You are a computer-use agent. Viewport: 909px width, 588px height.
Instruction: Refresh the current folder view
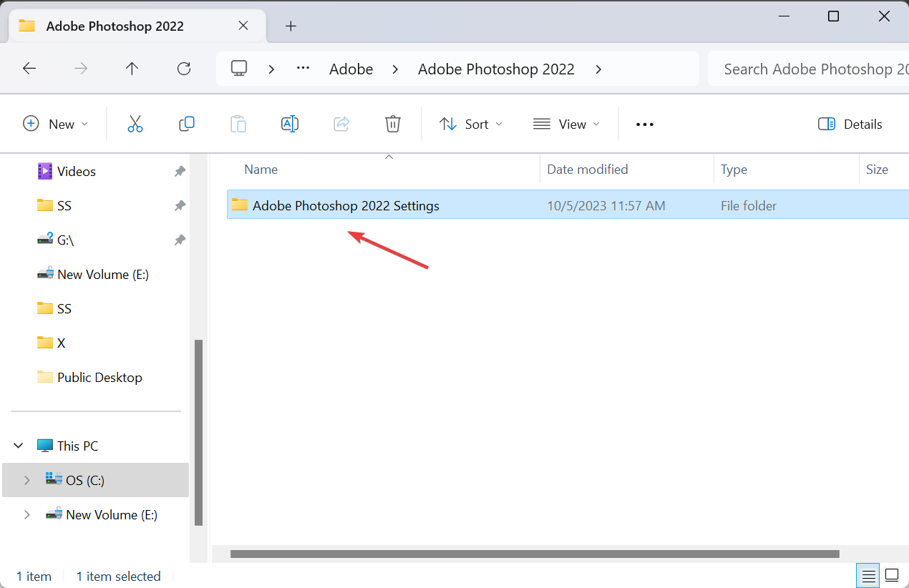[184, 69]
